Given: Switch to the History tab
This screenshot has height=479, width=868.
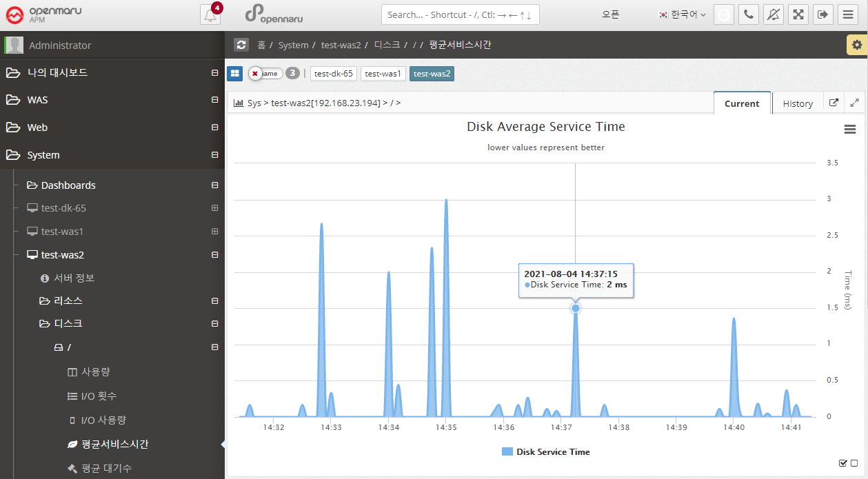Looking at the screenshot, I should point(798,103).
